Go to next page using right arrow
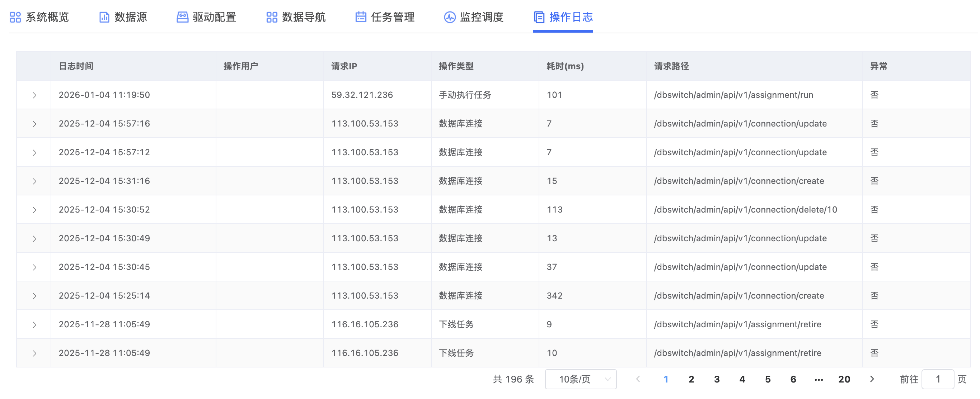This screenshot has width=980, height=399. click(x=872, y=379)
